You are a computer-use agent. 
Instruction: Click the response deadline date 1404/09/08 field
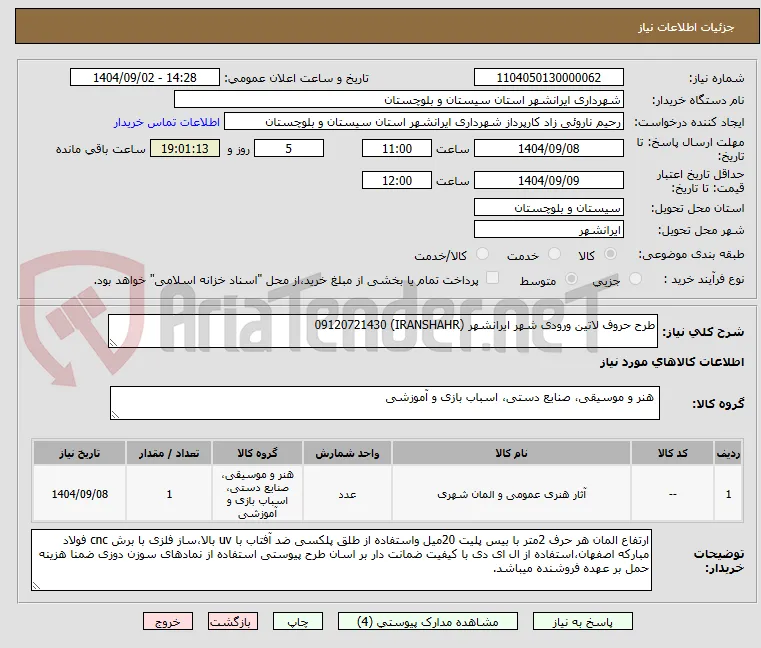pos(548,149)
